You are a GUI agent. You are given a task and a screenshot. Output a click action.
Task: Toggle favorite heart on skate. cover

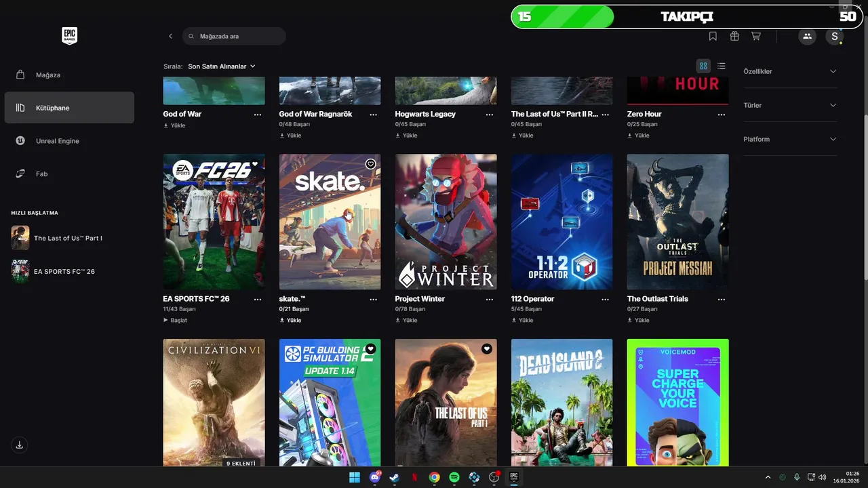[x=370, y=164]
